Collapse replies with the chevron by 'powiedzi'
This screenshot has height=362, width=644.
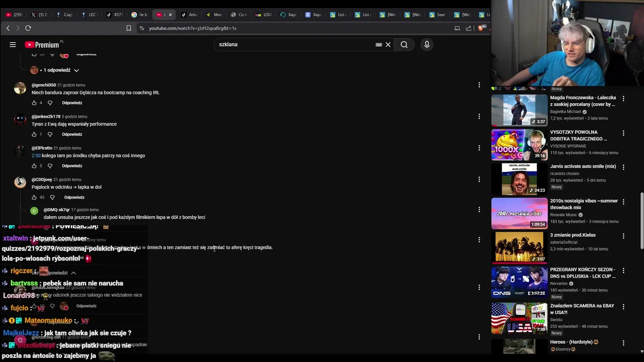73,273
